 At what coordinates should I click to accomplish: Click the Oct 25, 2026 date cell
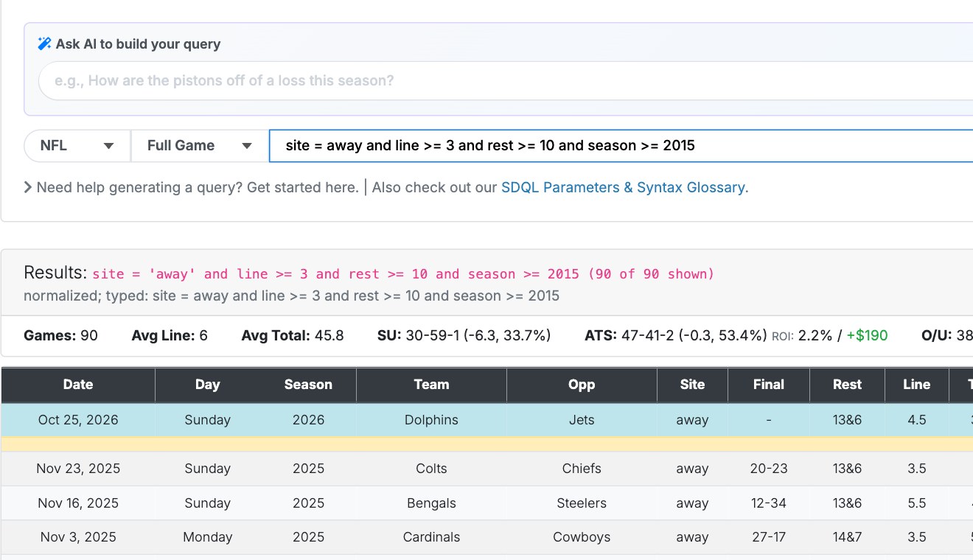78,420
